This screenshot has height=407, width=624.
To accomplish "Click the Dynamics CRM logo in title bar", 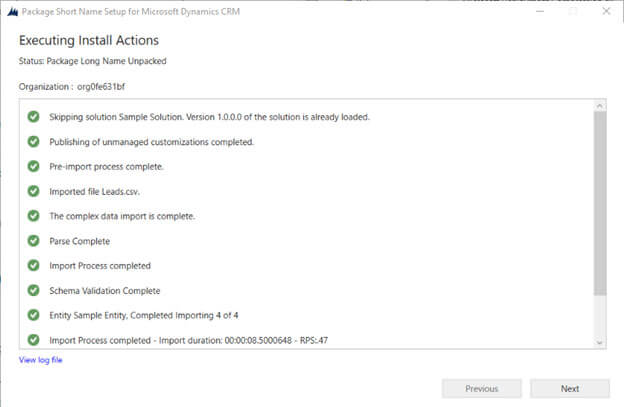I will coord(13,12).
